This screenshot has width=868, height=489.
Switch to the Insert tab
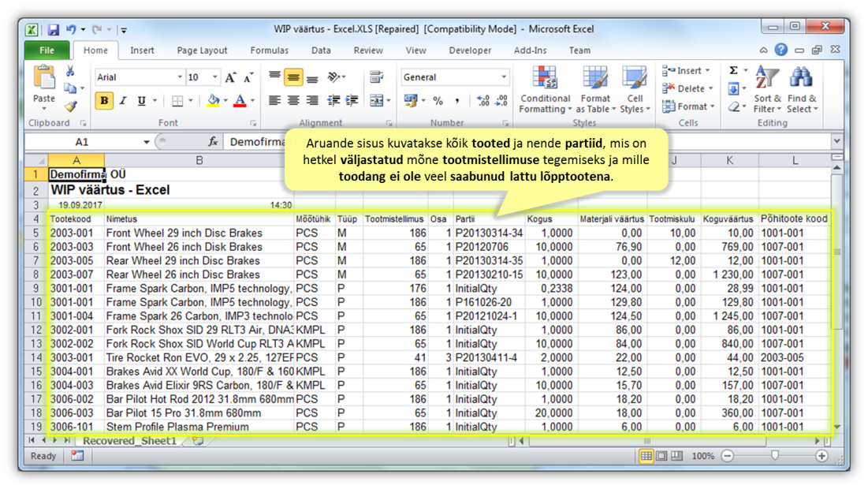click(142, 50)
